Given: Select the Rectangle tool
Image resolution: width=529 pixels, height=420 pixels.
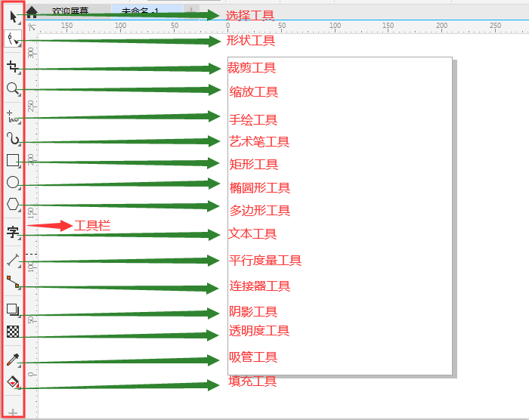Looking at the screenshot, I should pyautogui.click(x=13, y=161).
